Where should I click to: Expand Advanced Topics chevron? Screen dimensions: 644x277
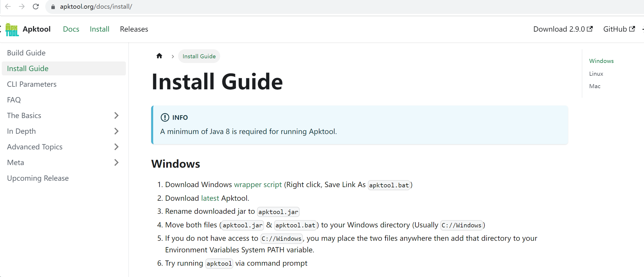click(x=116, y=147)
